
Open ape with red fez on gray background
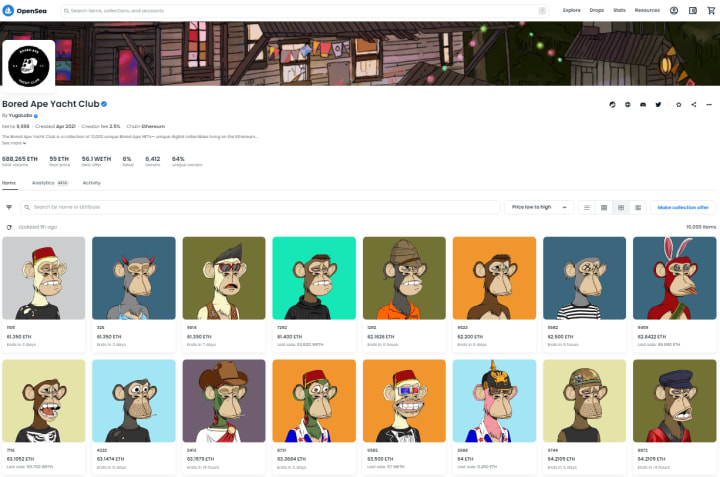point(44,278)
